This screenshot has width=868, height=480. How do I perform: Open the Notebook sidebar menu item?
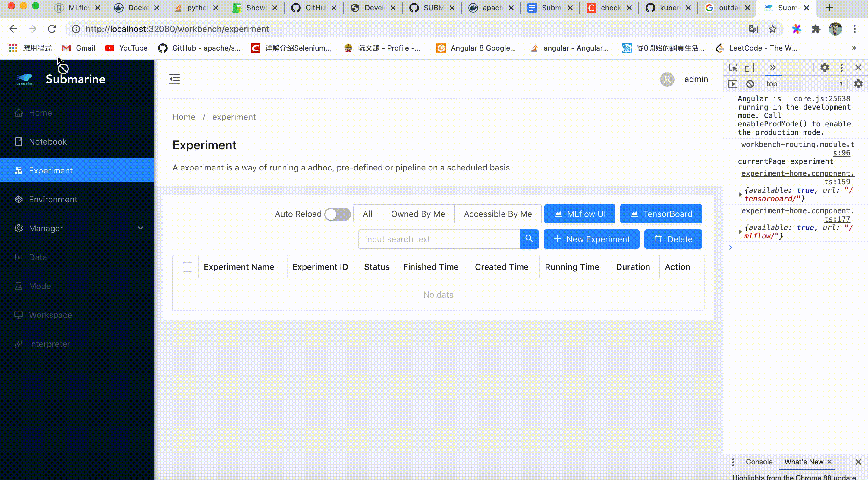(x=48, y=142)
